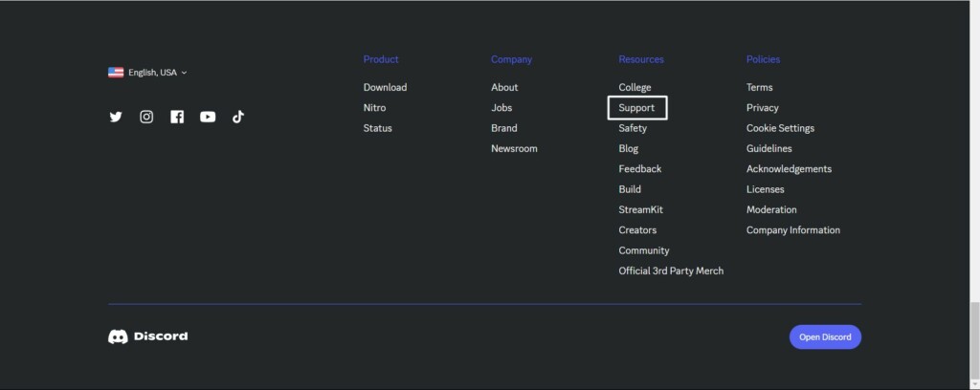Image resolution: width=980 pixels, height=390 pixels.
Task: Open the Support link
Action: click(x=636, y=108)
